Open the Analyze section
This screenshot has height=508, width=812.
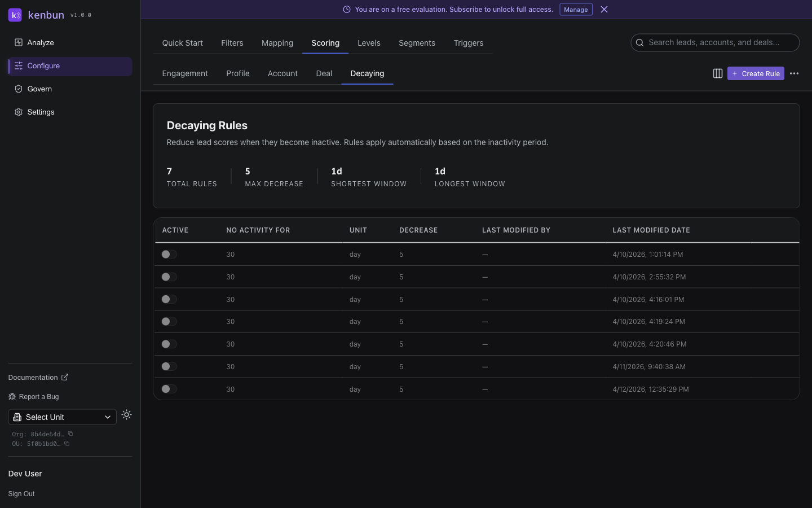[70, 43]
